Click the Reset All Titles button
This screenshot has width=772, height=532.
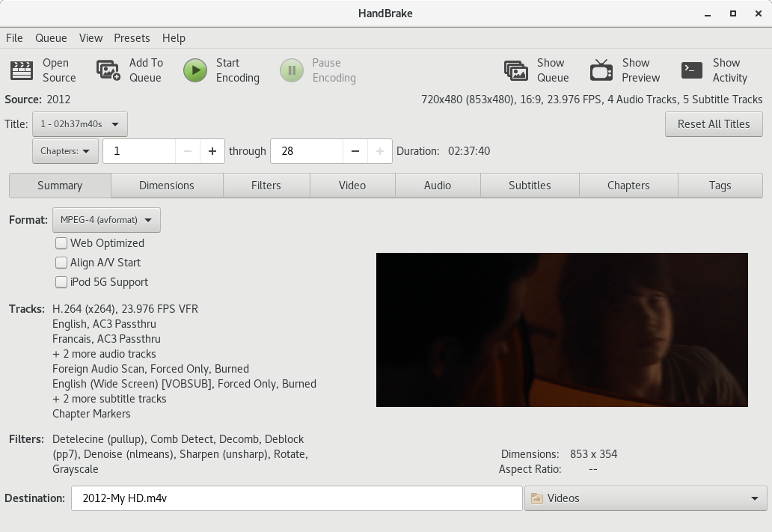tap(714, 124)
